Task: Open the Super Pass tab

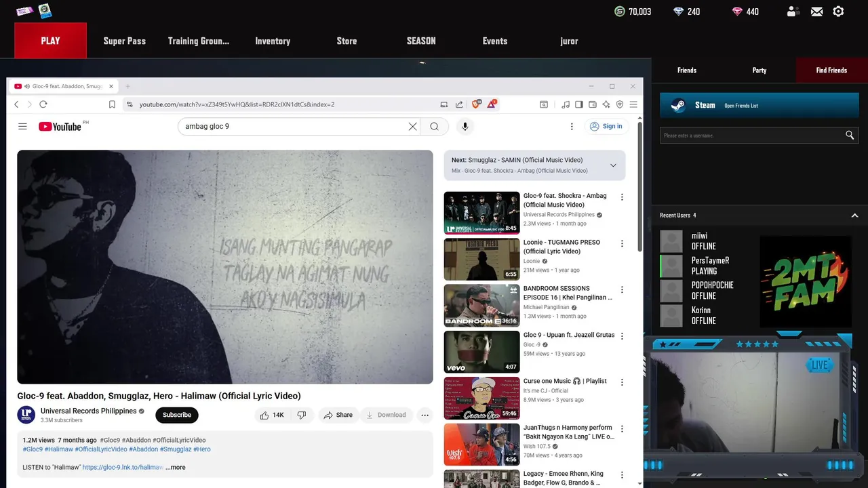Action: (124, 41)
